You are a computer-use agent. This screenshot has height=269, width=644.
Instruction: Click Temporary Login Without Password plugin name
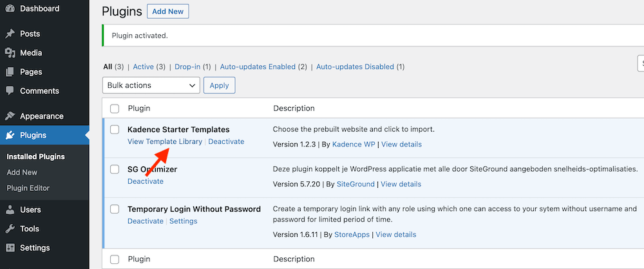(x=194, y=210)
